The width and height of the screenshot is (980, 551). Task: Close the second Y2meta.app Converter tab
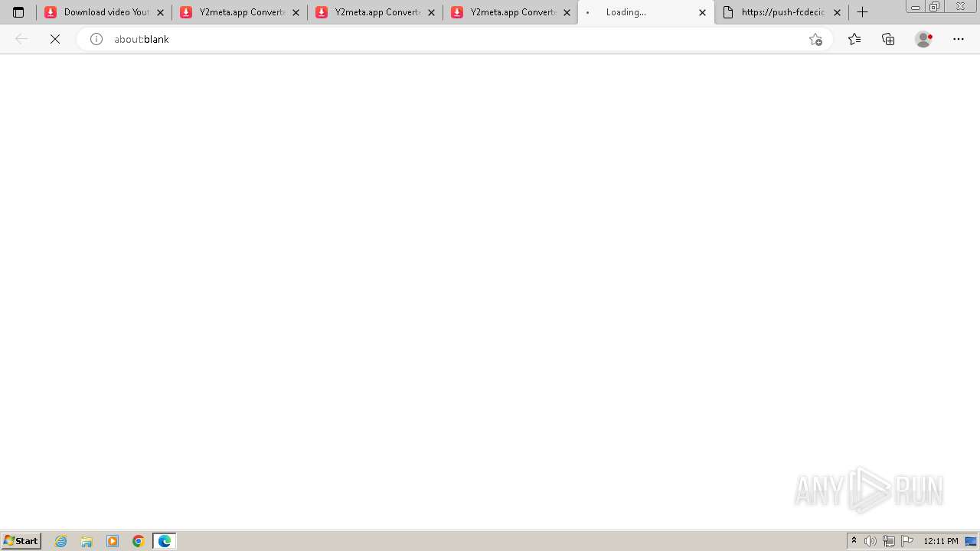(x=431, y=12)
